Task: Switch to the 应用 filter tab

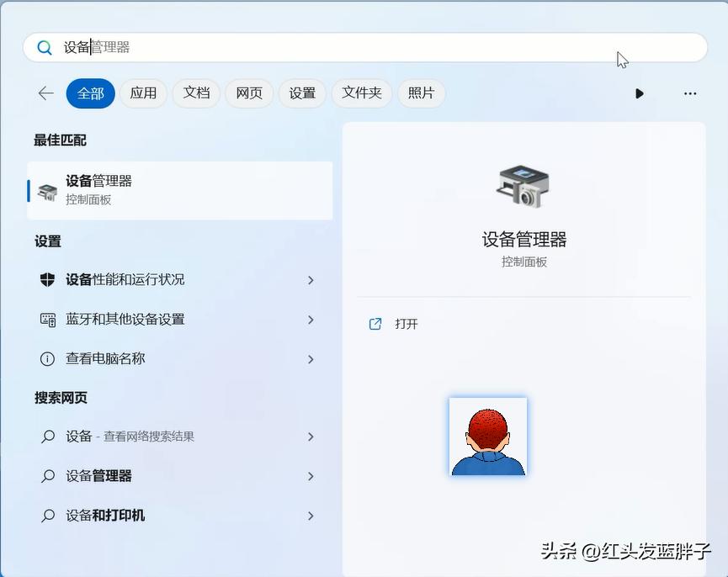Action: (x=143, y=93)
